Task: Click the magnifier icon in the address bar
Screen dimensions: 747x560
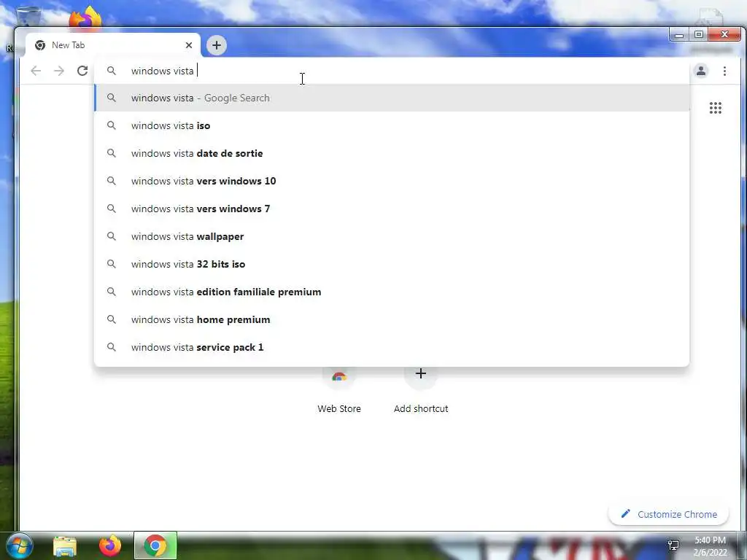Action: click(x=111, y=71)
